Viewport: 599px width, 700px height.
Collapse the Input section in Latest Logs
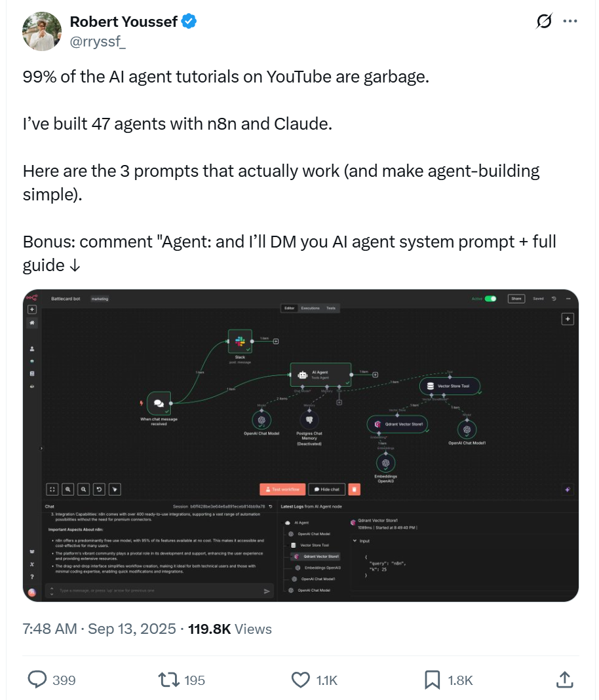(x=355, y=540)
